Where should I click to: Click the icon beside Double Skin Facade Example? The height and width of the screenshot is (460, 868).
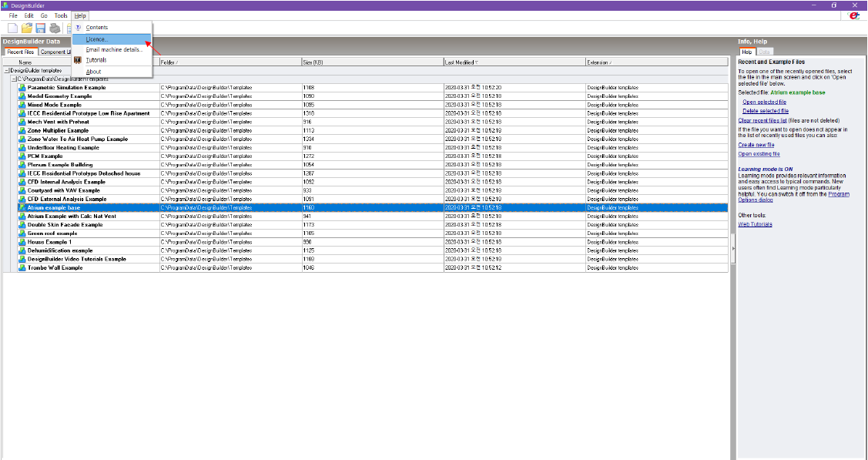point(22,225)
